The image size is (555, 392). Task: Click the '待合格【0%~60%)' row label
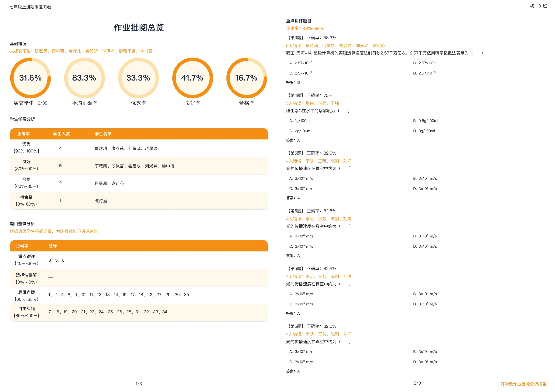coord(26,200)
